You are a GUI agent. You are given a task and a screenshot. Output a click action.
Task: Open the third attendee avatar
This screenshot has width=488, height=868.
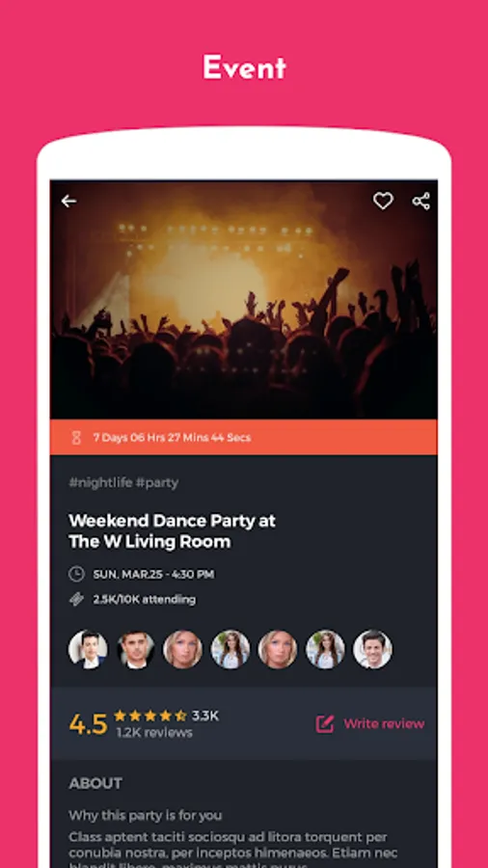182,649
